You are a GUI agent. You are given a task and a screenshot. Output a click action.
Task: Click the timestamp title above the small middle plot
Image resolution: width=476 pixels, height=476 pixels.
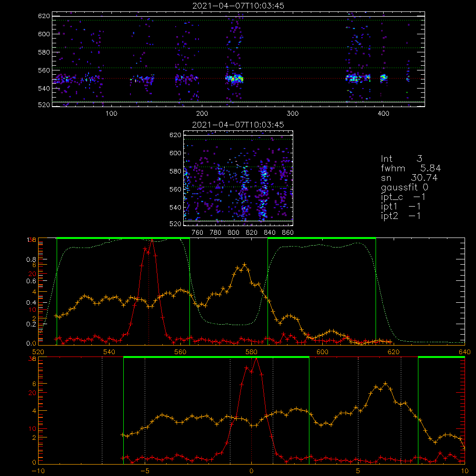[238, 125]
